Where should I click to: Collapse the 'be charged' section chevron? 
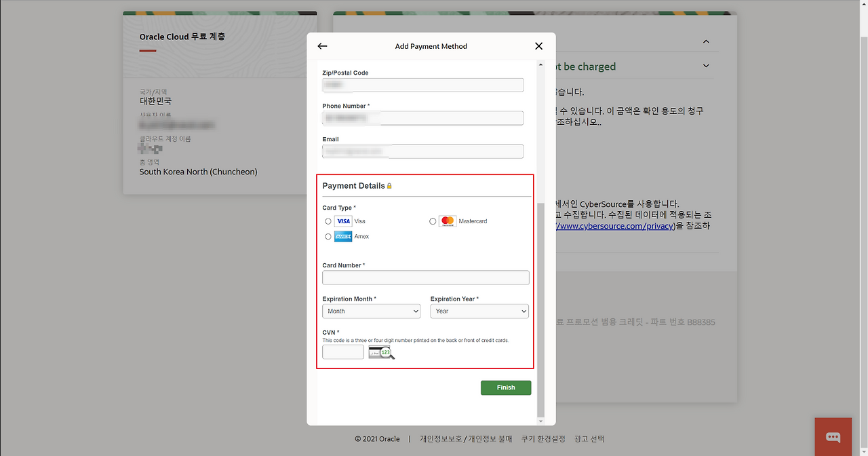tap(706, 66)
